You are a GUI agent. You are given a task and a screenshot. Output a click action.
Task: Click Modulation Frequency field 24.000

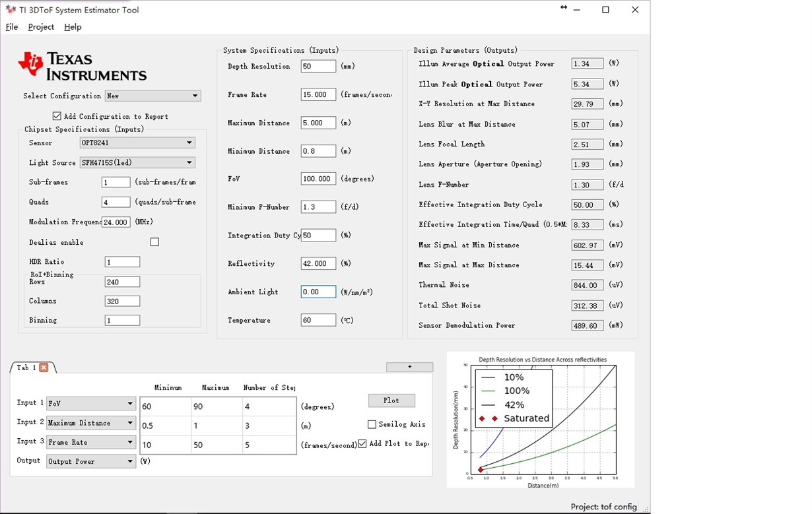pos(116,222)
